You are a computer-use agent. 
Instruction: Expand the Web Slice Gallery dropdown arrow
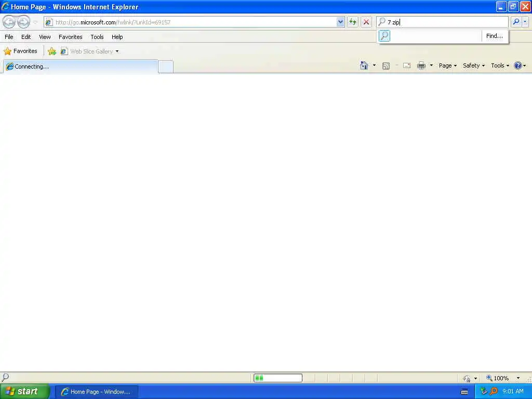(x=117, y=51)
